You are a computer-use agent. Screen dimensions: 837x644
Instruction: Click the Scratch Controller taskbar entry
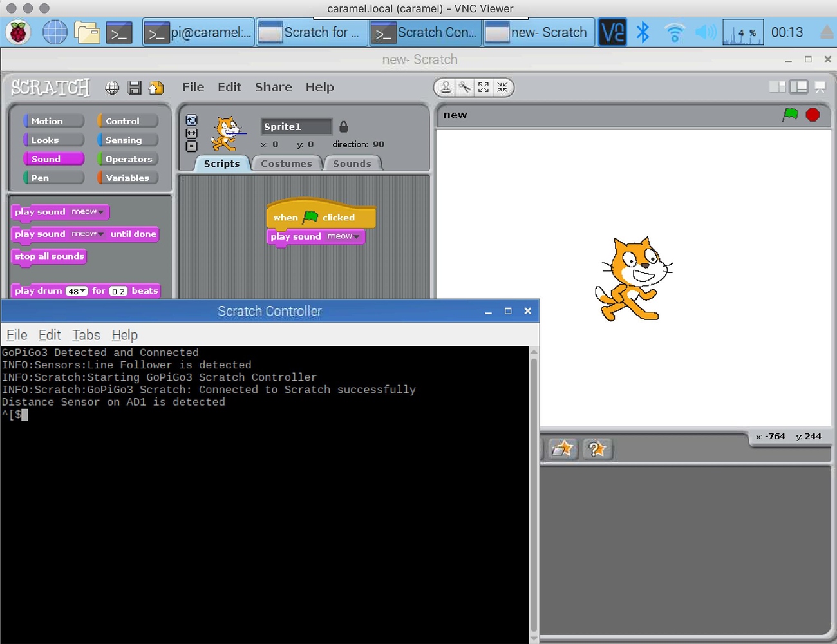coord(425,32)
